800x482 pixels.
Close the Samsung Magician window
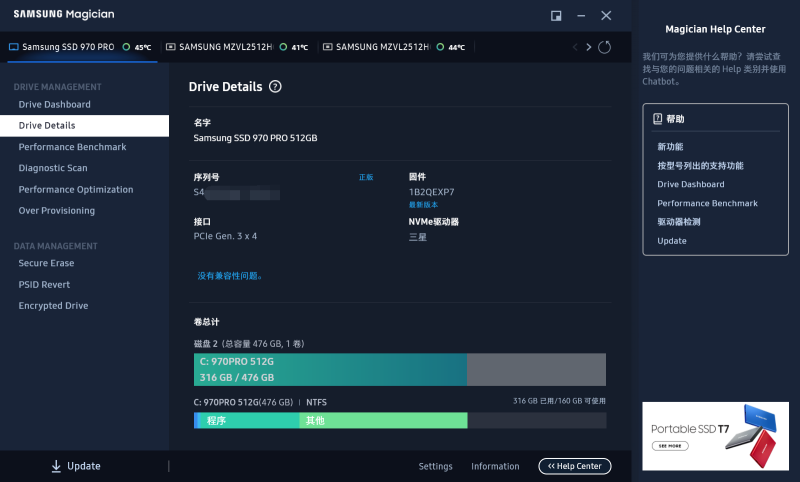(x=606, y=16)
